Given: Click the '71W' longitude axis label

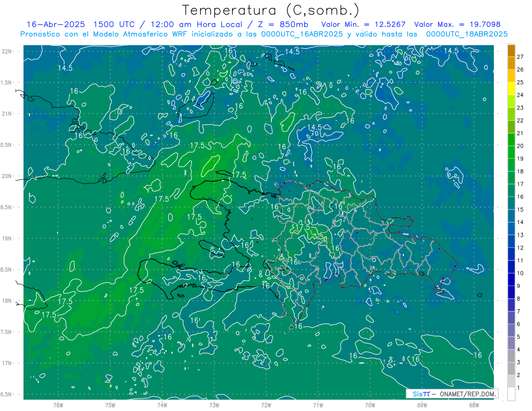Looking at the screenshot, I should coord(318,405).
